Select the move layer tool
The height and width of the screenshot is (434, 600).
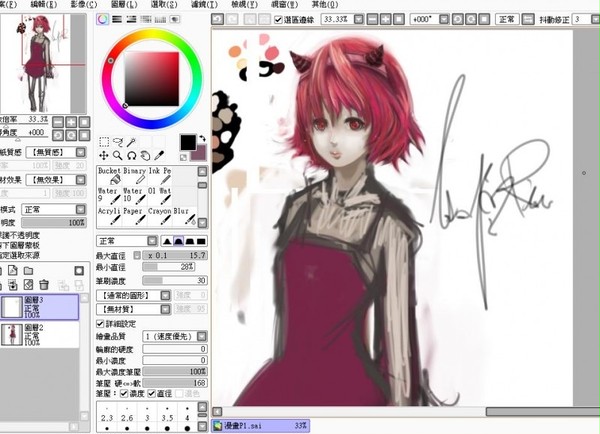pyautogui.click(x=104, y=155)
